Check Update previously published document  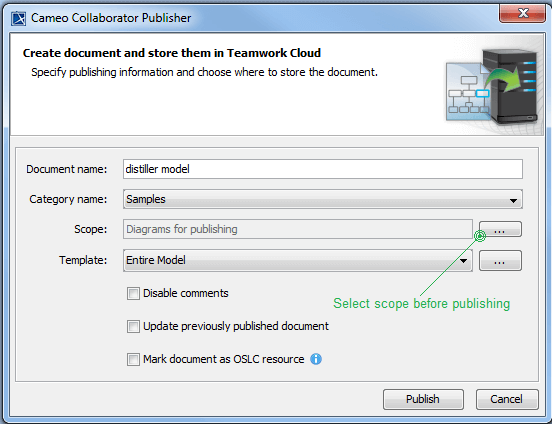[133, 326]
